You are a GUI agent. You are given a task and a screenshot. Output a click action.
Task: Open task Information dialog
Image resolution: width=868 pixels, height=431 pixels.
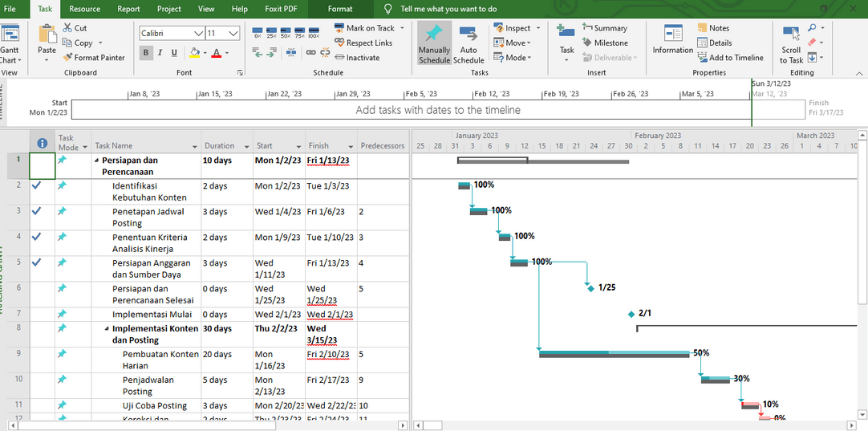click(x=672, y=40)
